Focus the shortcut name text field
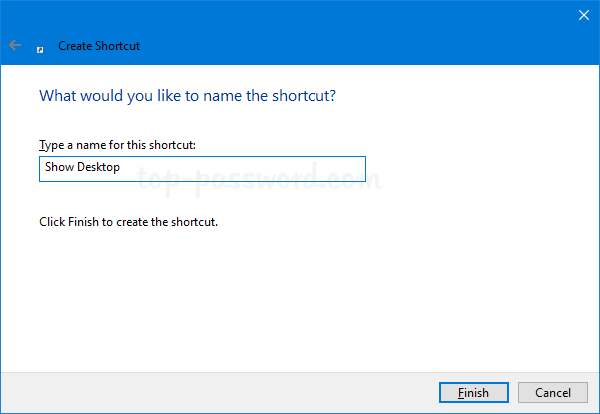The width and height of the screenshot is (600, 414). coord(202,168)
